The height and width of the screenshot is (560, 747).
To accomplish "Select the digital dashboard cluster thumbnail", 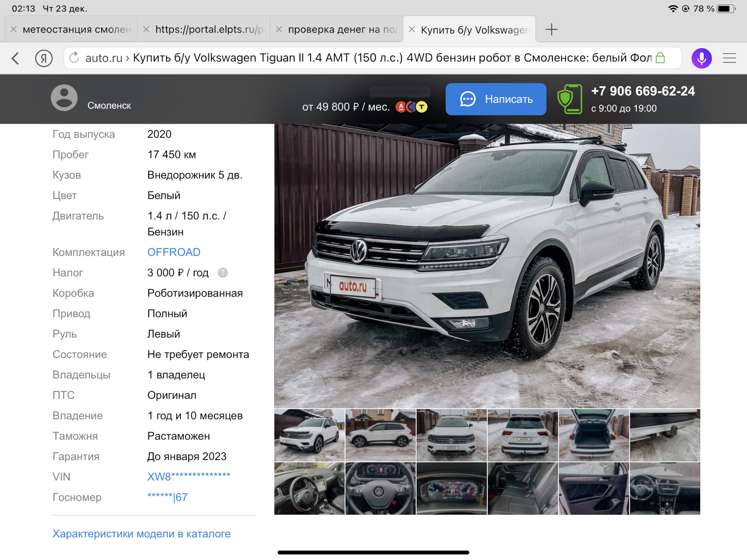I will (452, 488).
